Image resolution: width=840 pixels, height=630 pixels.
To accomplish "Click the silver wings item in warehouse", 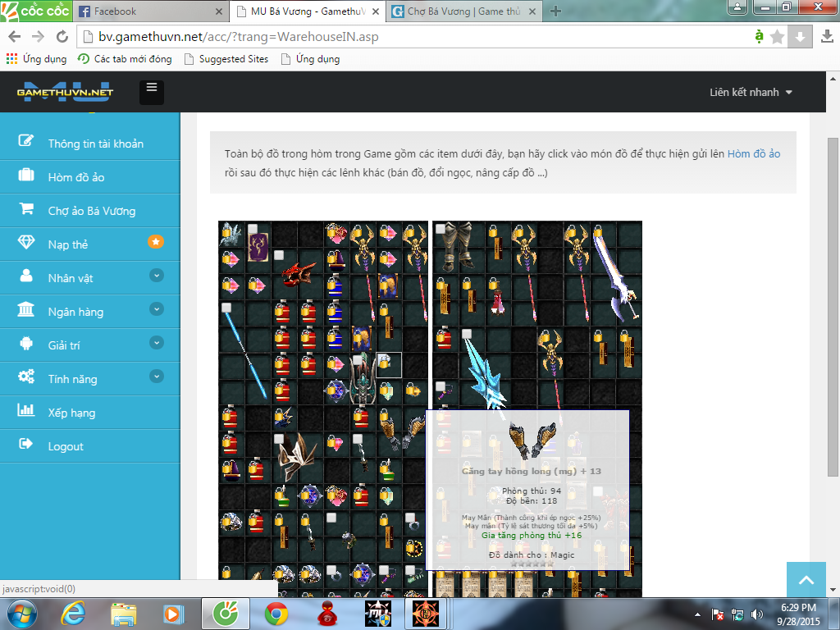I will [231, 235].
